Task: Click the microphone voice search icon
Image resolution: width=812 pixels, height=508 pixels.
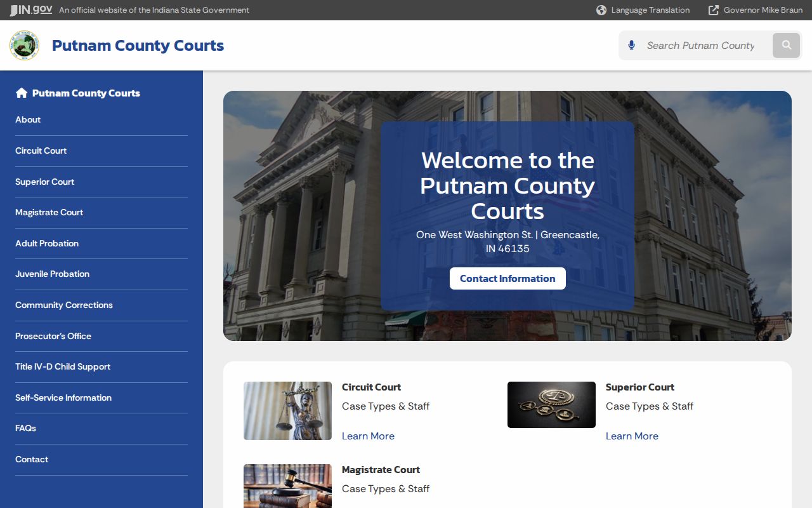Action: pos(631,45)
